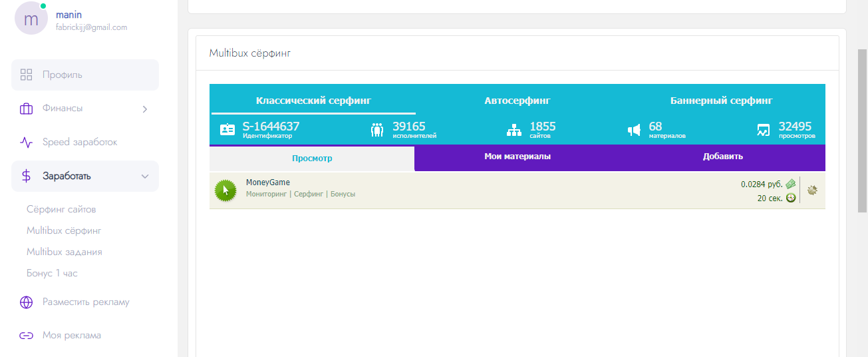This screenshot has height=357, width=868.
Task: Click the 20 сек. duration value
Action: coord(770,198)
